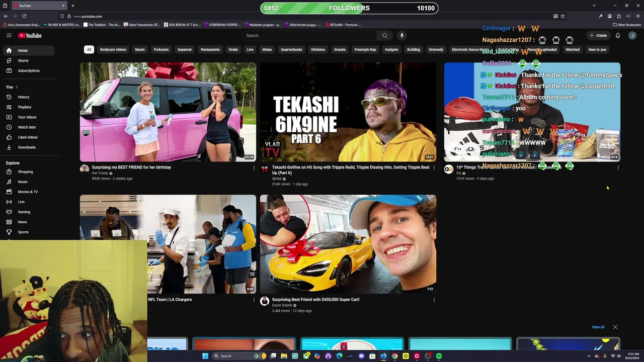Open the Windows Start menu

click(x=205, y=356)
